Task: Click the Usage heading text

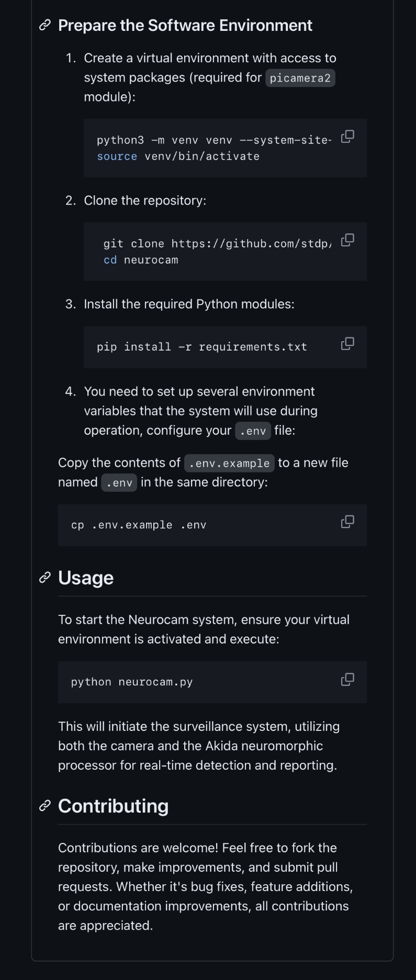Action: [x=86, y=578]
